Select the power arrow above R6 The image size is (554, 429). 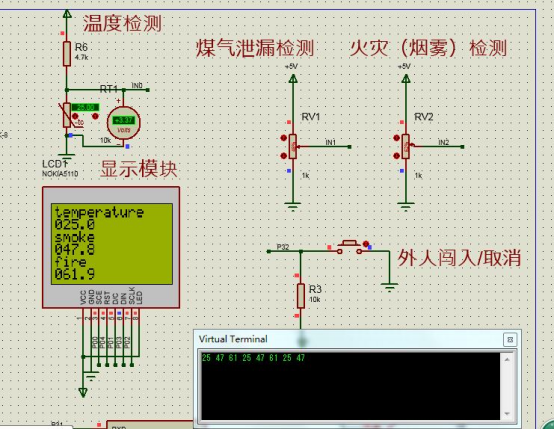click(x=67, y=14)
